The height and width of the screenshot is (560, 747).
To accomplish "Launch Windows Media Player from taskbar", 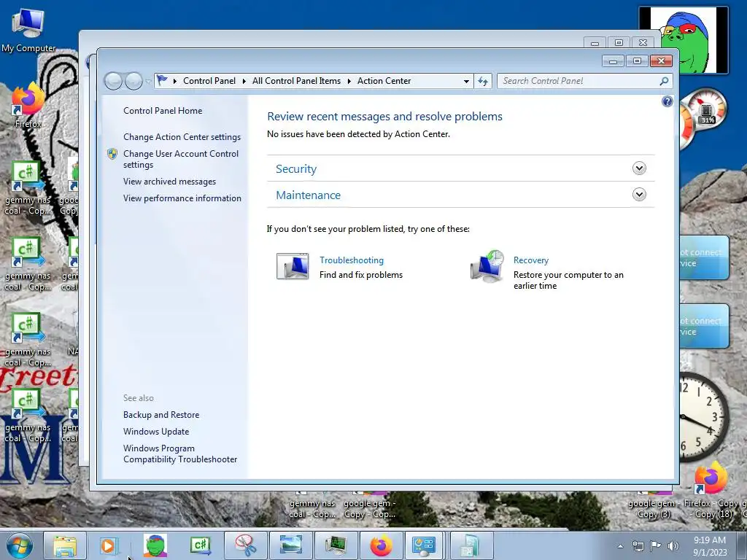I will (109, 545).
